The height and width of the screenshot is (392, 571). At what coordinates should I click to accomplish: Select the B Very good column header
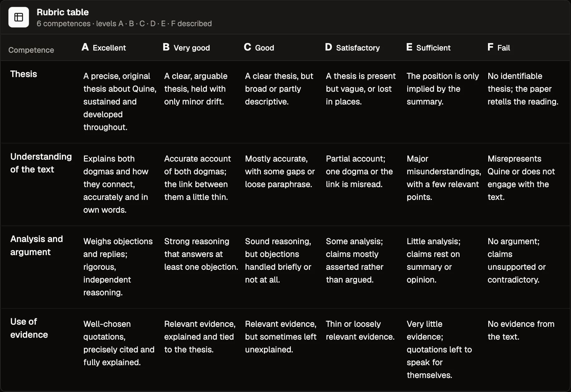pyautogui.click(x=186, y=47)
